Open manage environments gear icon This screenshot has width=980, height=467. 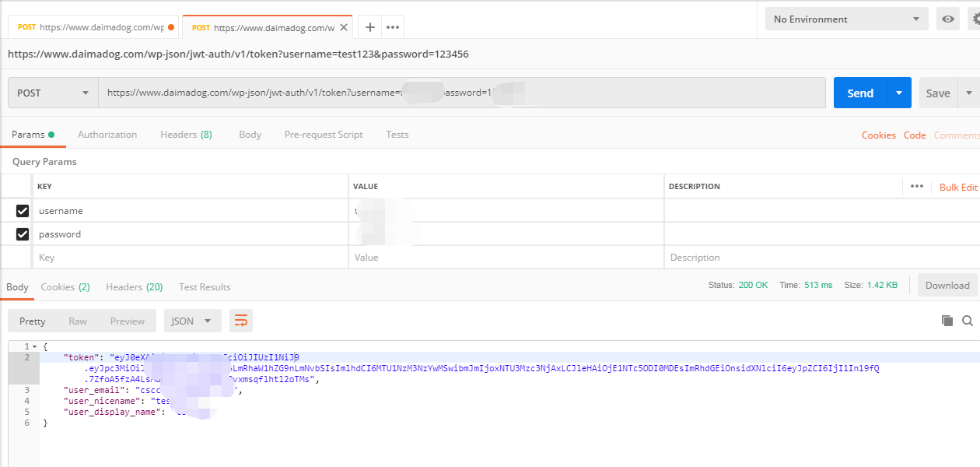coord(974,19)
